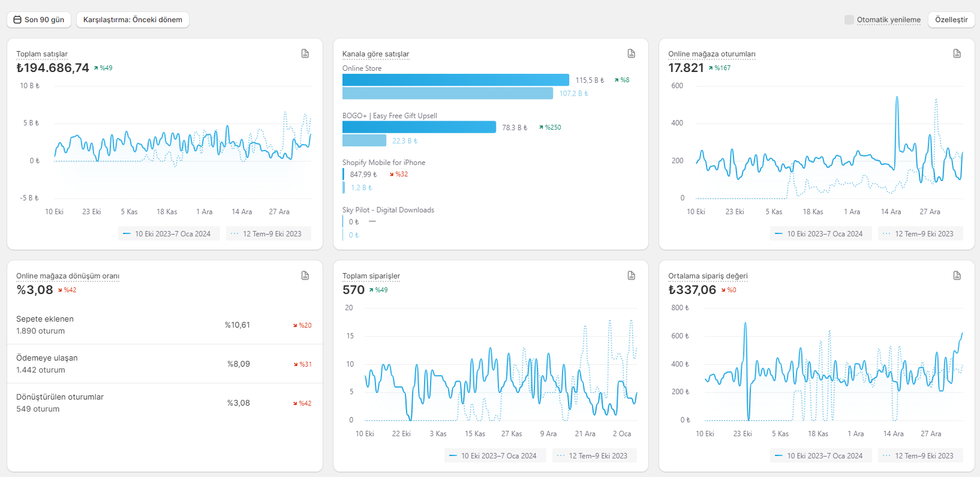980x477 pixels.
Task: Open Ortalama sipariş değeri title link
Action: coord(708,276)
